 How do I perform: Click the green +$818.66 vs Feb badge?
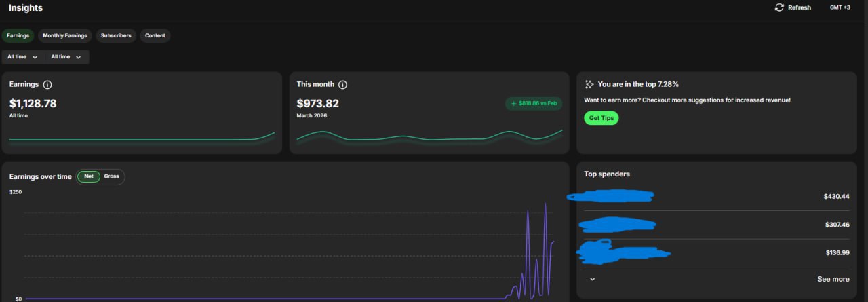point(534,103)
